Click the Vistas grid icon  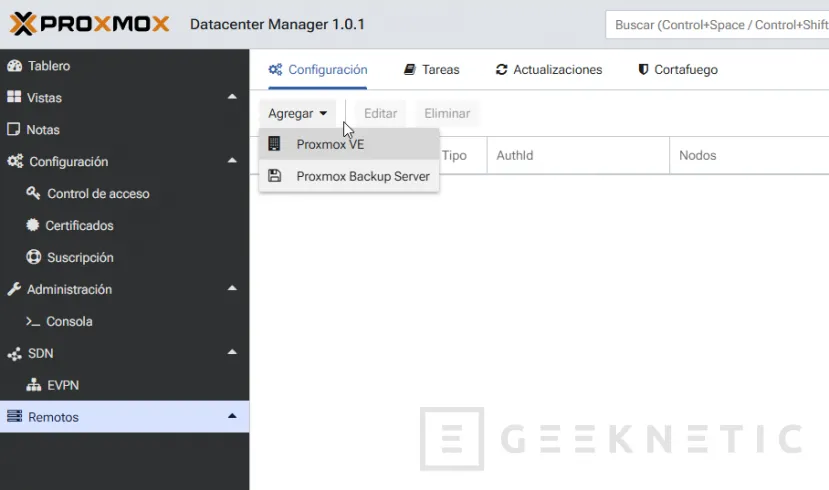tap(14, 97)
